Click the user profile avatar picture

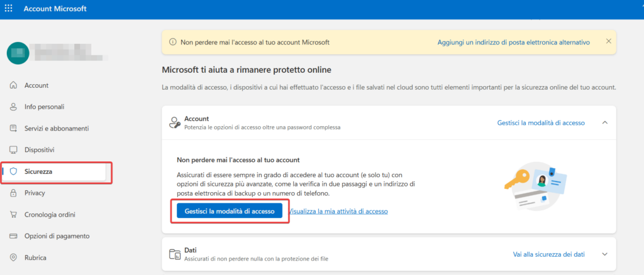17,53
